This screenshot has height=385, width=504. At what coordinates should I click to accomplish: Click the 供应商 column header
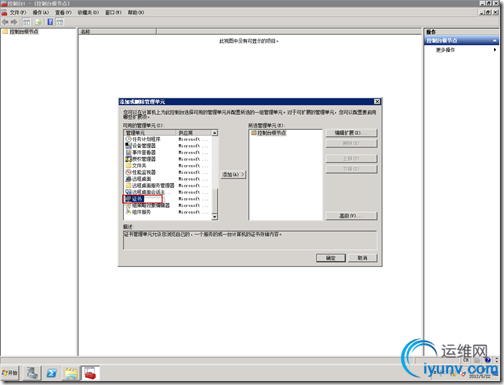[x=194, y=133]
